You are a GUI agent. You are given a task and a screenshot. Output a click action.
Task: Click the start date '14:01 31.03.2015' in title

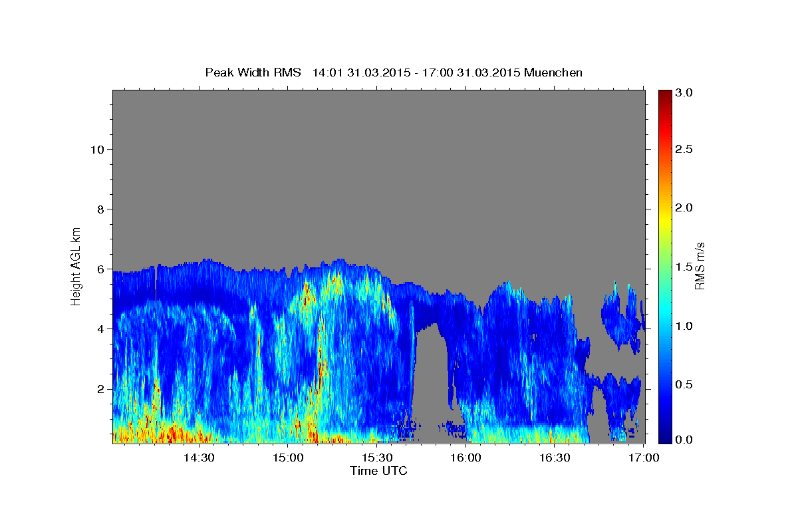(360, 72)
